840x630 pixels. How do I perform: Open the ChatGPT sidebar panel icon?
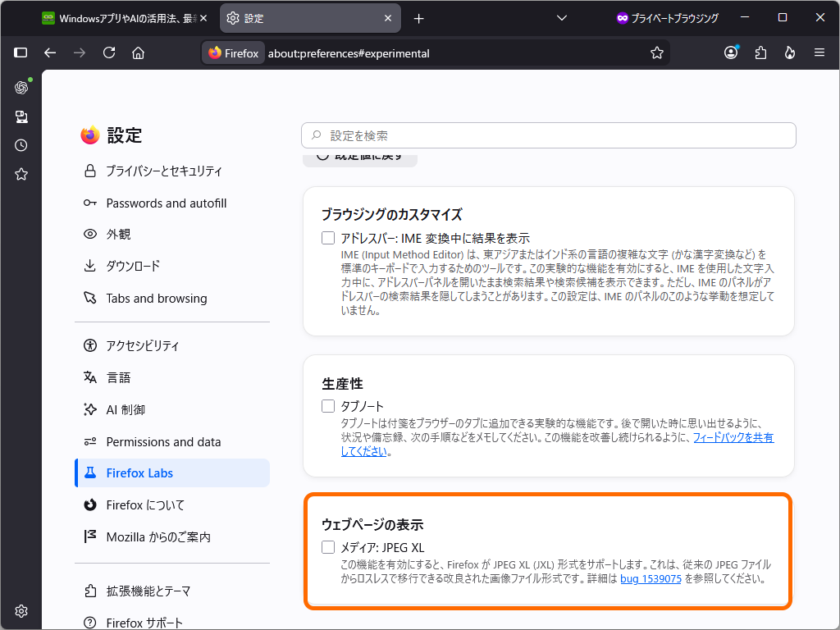21,87
